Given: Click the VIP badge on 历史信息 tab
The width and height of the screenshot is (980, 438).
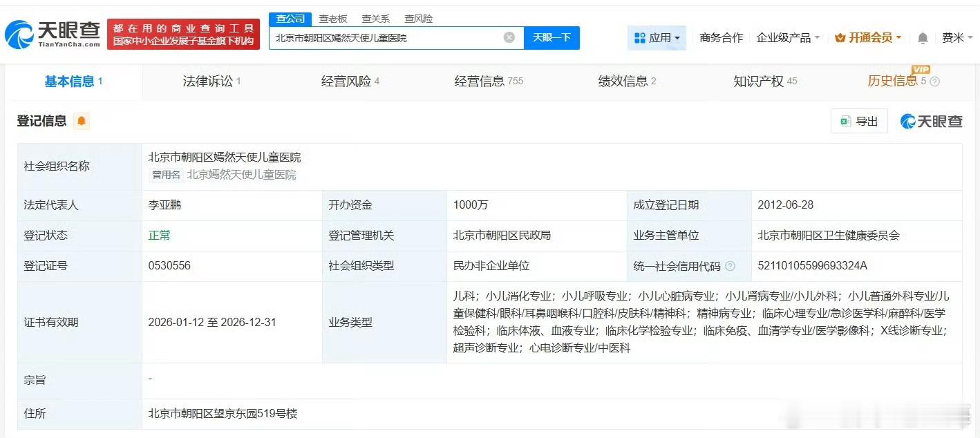Looking at the screenshot, I should 922,69.
